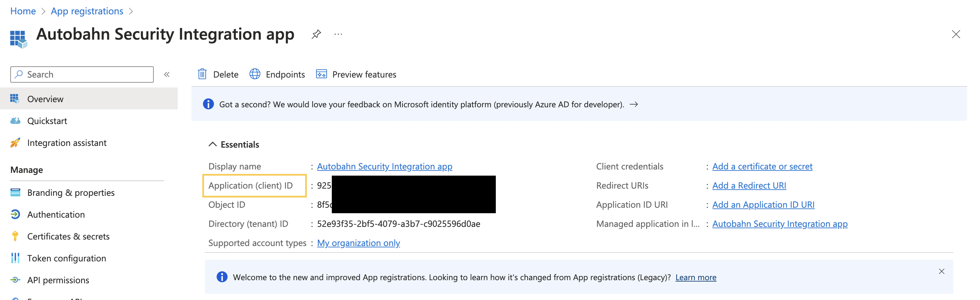Click the Integration assistant rocket icon
The width and height of the screenshot is (980, 300).
pyautogui.click(x=15, y=142)
